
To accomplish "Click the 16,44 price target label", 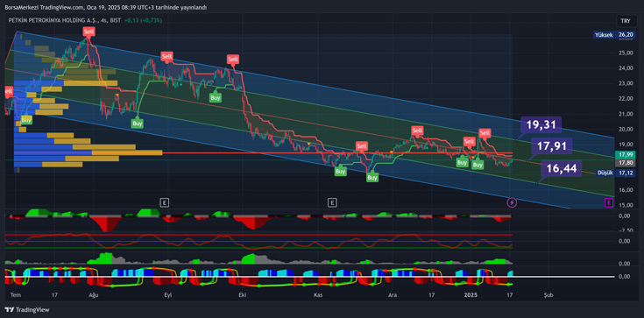I will (562, 168).
